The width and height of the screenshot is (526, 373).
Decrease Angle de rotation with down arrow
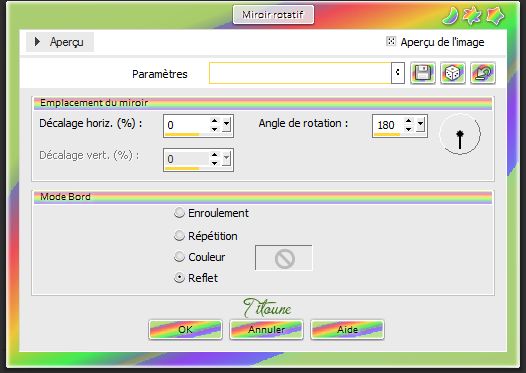(x=408, y=129)
